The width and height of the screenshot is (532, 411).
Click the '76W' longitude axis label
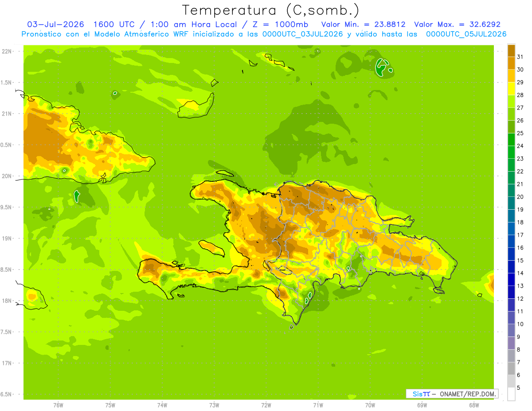click(x=58, y=405)
